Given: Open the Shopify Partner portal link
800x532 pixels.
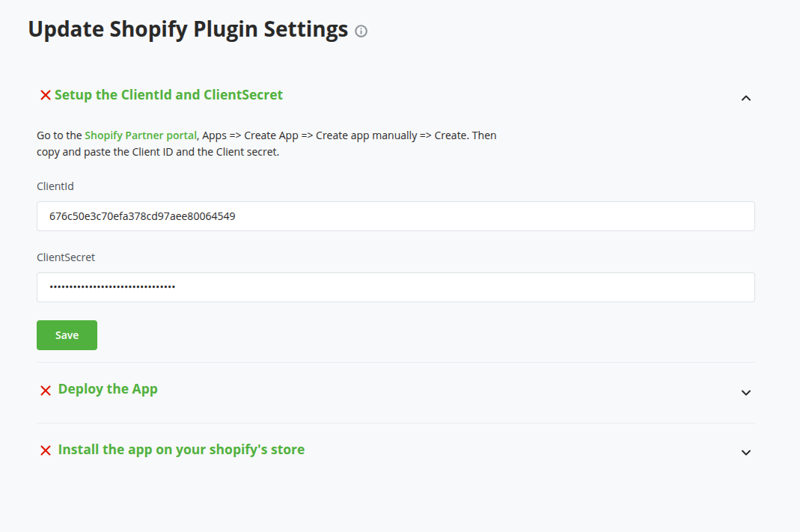Looking at the screenshot, I should (140, 135).
